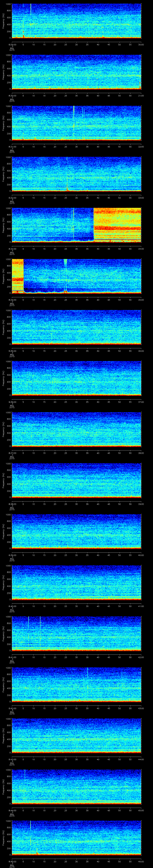Click the 37:00 end tick label
Image resolution: width=153 pixels, height=868 pixels.
[141, 402]
